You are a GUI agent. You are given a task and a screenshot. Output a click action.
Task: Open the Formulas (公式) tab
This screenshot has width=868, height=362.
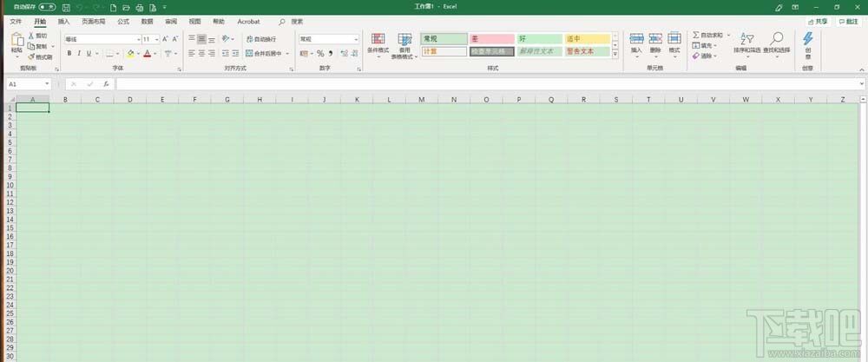123,21
